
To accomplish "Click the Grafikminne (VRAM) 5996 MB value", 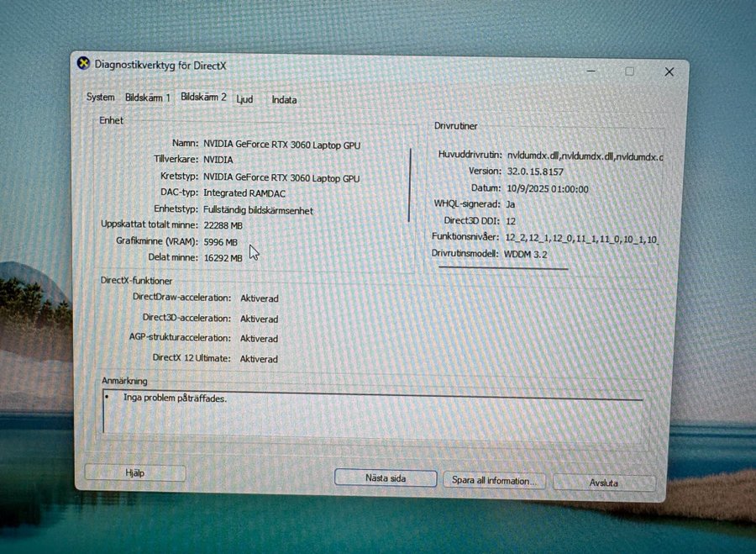I will [222, 242].
